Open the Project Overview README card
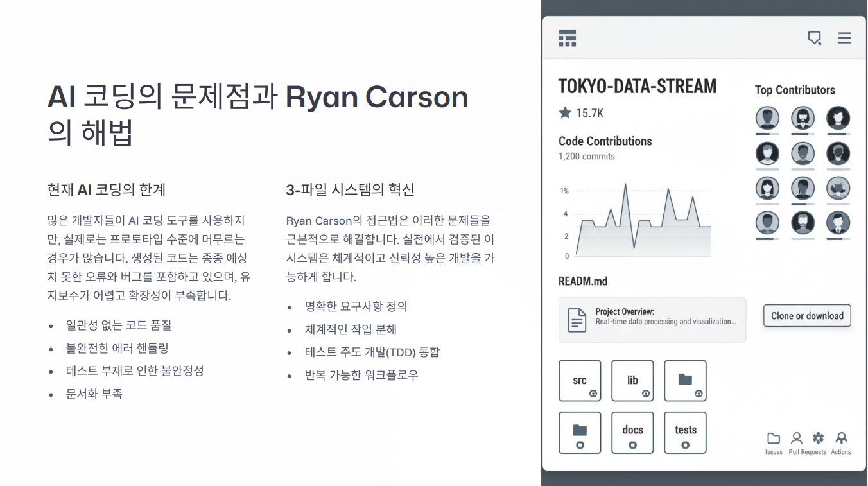This screenshot has height=486, width=868. tap(652, 320)
